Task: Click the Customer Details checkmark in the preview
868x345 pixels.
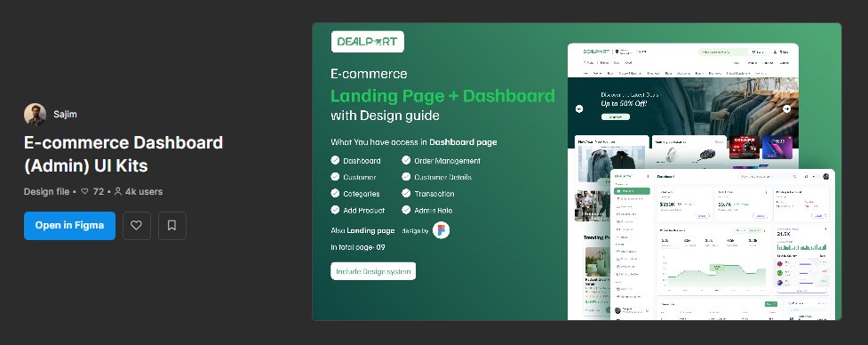Action: pyautogui.click(x=406, y=177)
